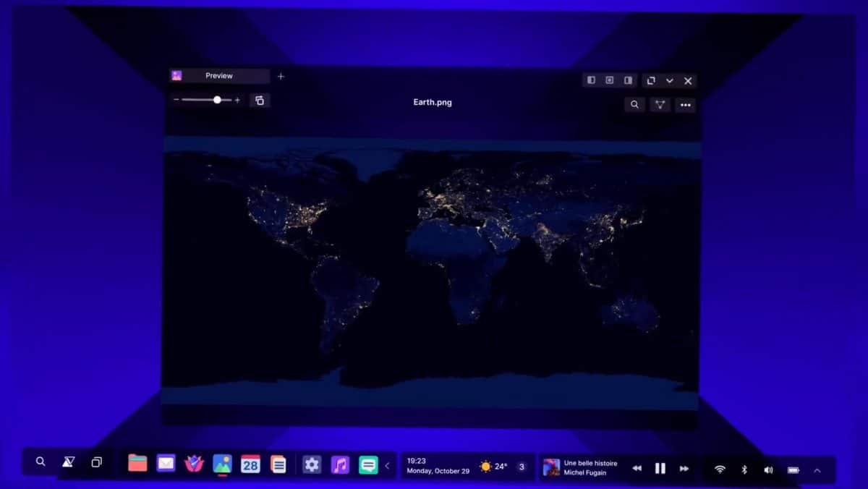Toggle Wi-Fi in the system tray

tap(720, 469)
